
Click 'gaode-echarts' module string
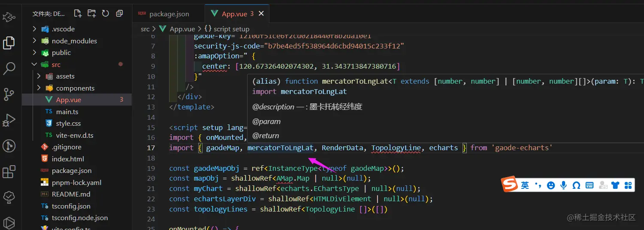click(522, 148)
